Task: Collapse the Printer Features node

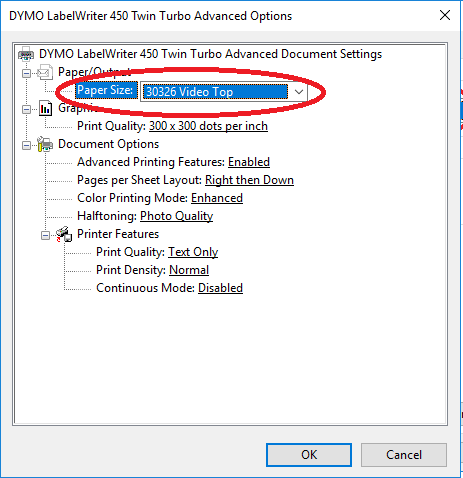Action: (45, 235)
